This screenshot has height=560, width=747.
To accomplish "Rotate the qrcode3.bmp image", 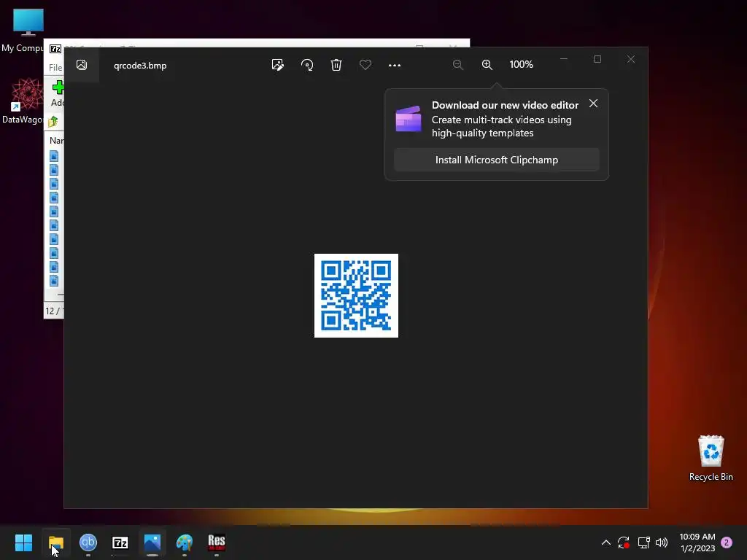I will point(307,65).
